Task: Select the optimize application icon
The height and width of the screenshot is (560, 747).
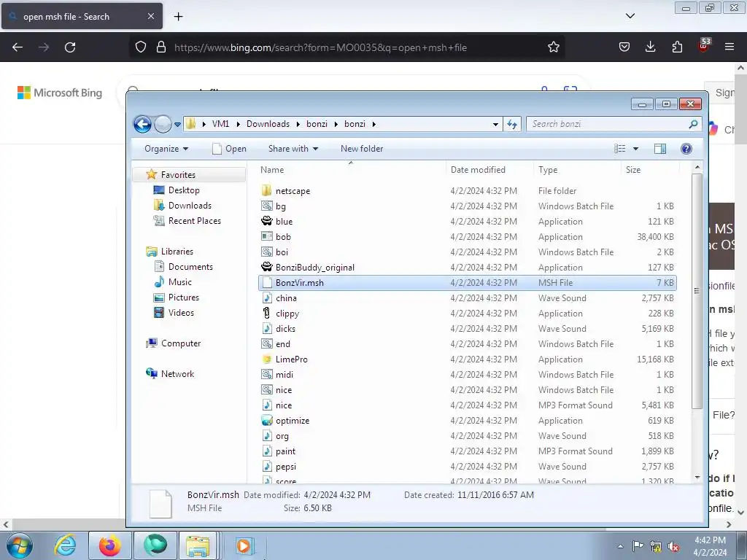Action: coord(267,421)
